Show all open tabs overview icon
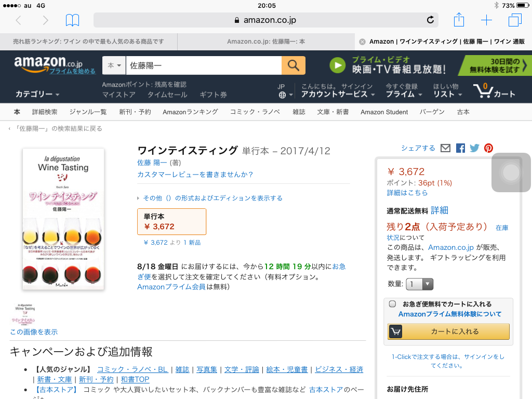Image resolution: width=532 pixels, height=399 pixels. click(x=515, y=20)
